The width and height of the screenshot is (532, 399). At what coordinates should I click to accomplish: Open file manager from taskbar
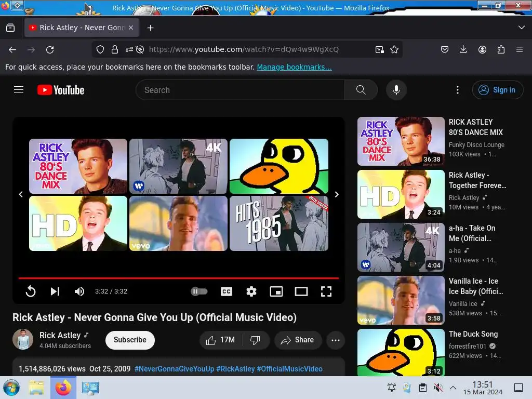tap(36, 388)
